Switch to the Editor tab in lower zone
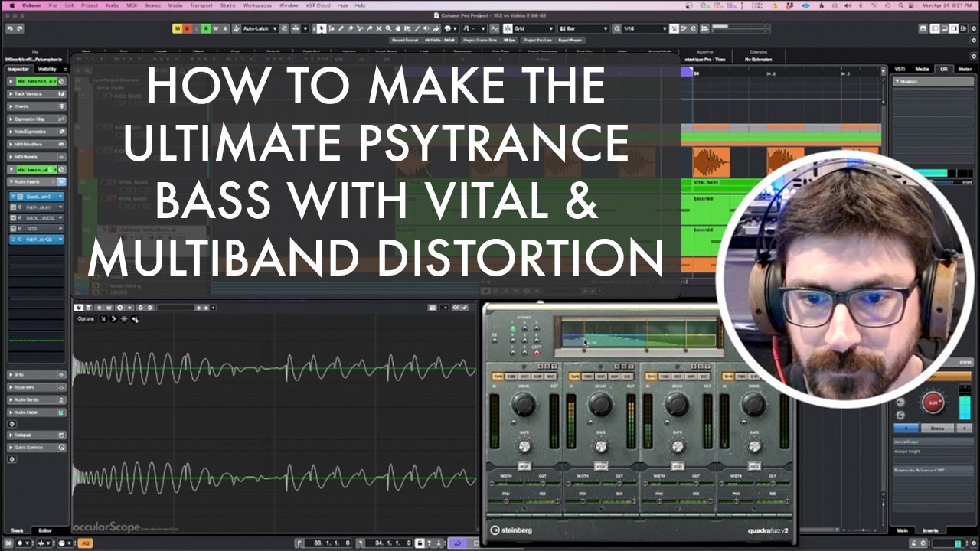Image resolution: width=980 pixels, height=551 pixels. pyautogui.click(x=45, y=530)
